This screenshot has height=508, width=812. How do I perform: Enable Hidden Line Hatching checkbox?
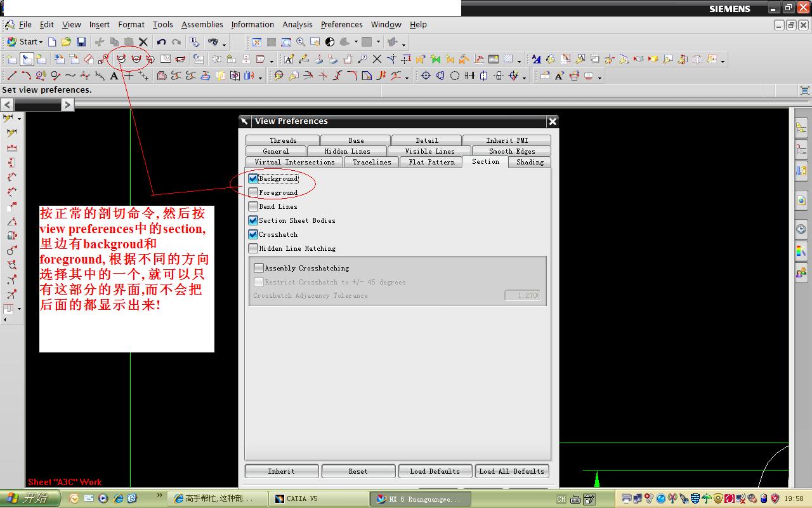(253, 248)
